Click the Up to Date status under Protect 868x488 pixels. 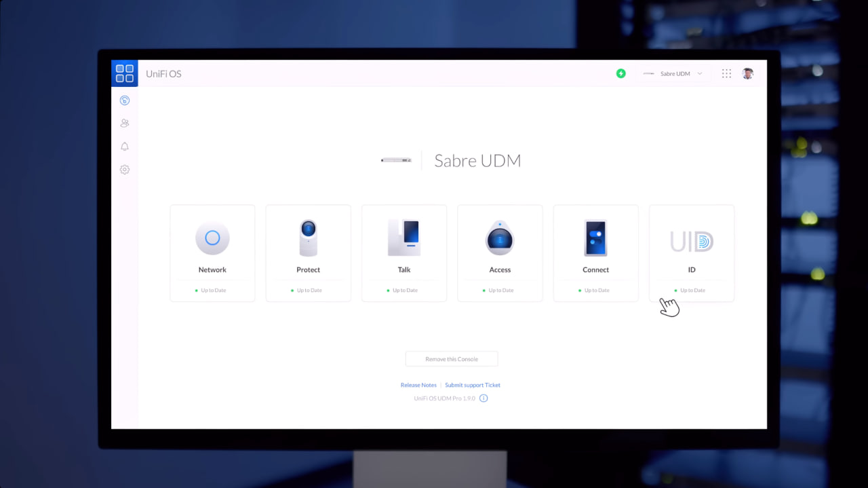click(x=307, y=290)
